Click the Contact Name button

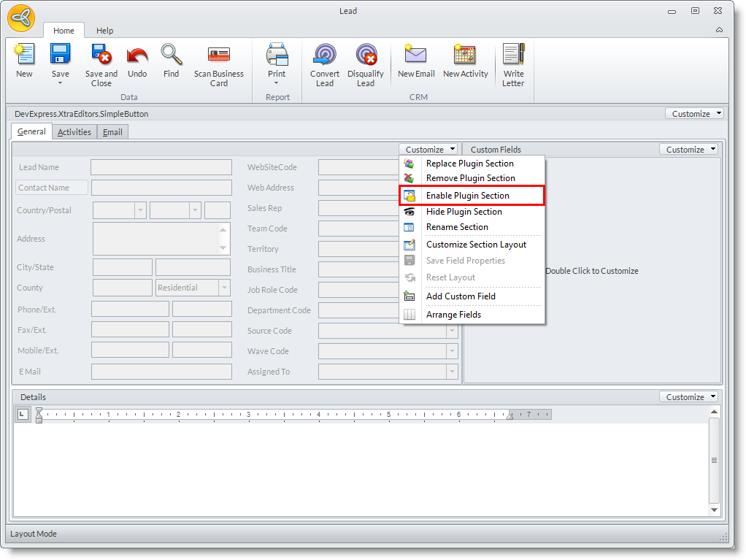coord(52,188)
